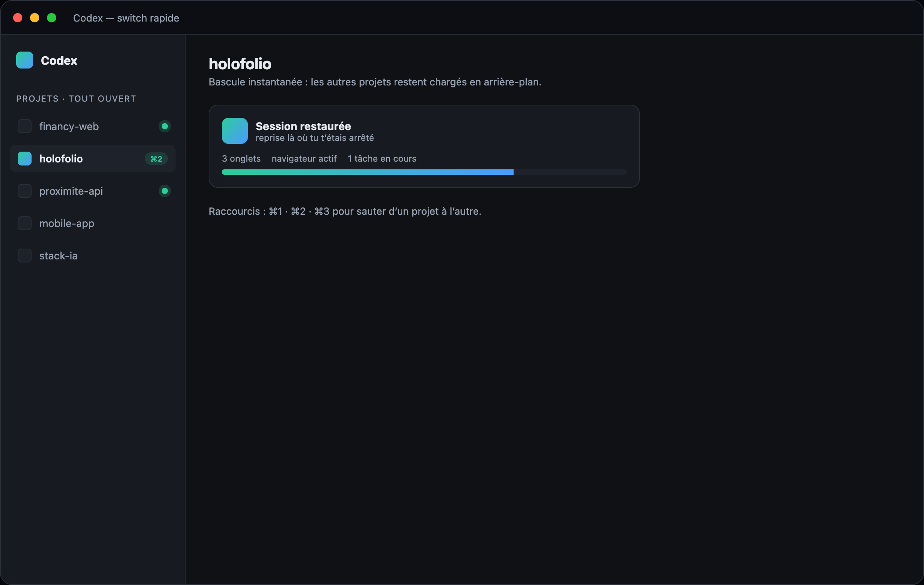Click the Session restaurée gradient icon
Viewport: 924px width, 585px height.
tap(235, 131)
